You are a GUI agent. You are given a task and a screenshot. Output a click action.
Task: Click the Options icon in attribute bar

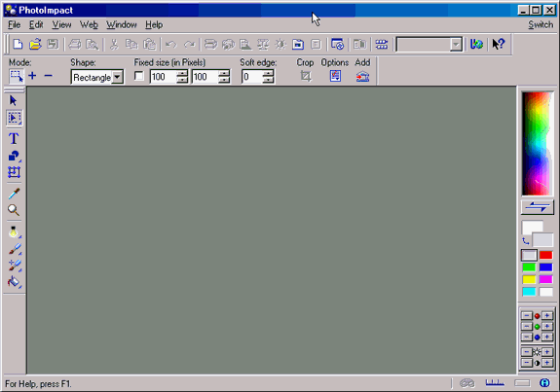[335, 76]
